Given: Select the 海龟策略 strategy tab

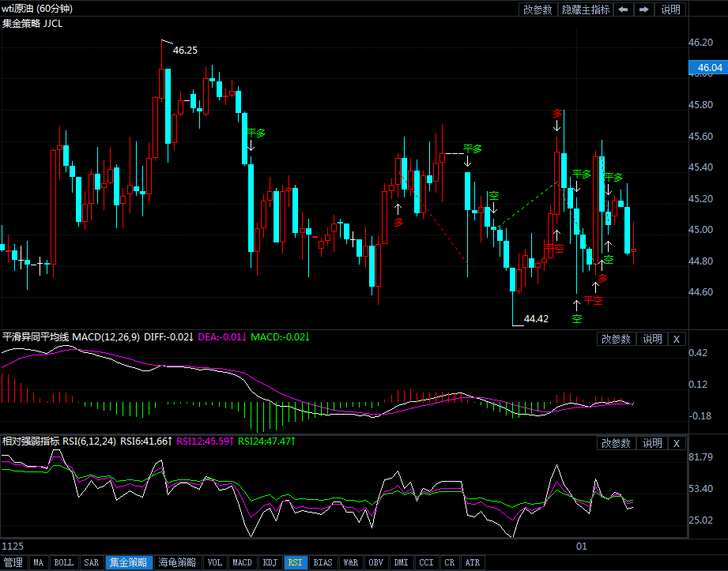Looking at the screenshot, I should coord(176,563).
